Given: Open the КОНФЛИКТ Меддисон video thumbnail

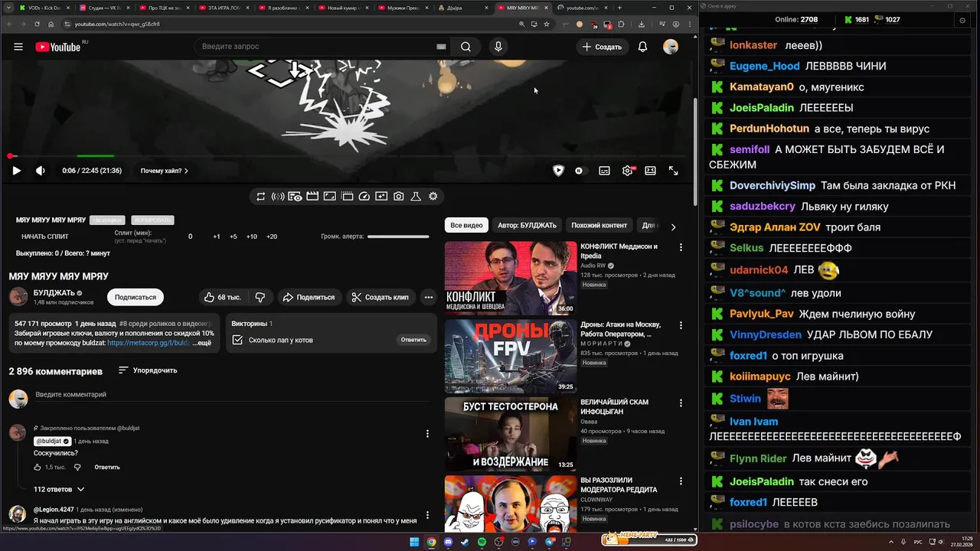Looking at the screenshot, I should [511, 279].
